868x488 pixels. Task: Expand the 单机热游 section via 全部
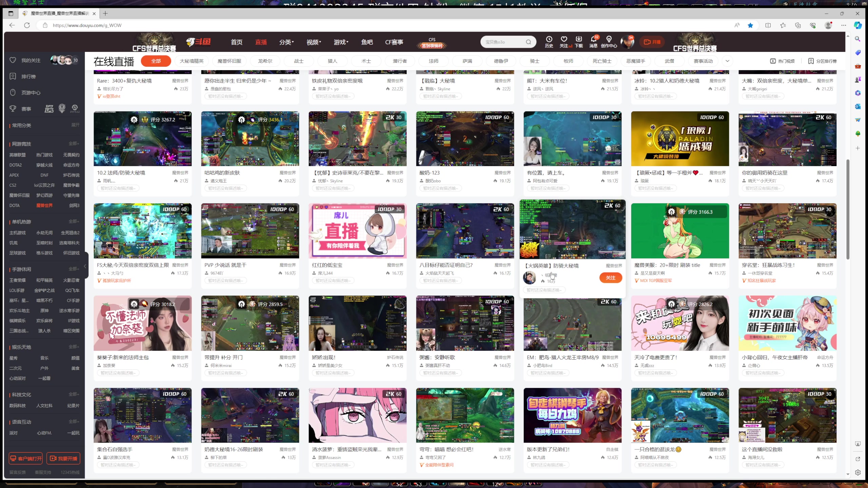coord(74,222)
